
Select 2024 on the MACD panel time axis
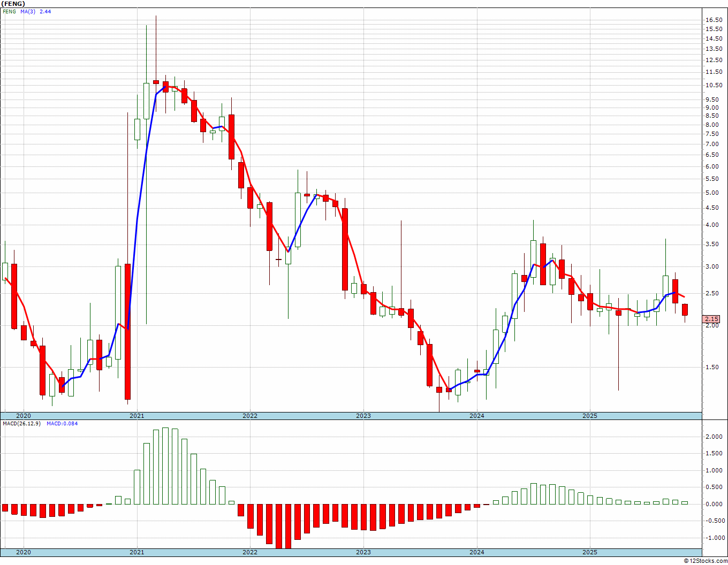[x=476, y=552]
